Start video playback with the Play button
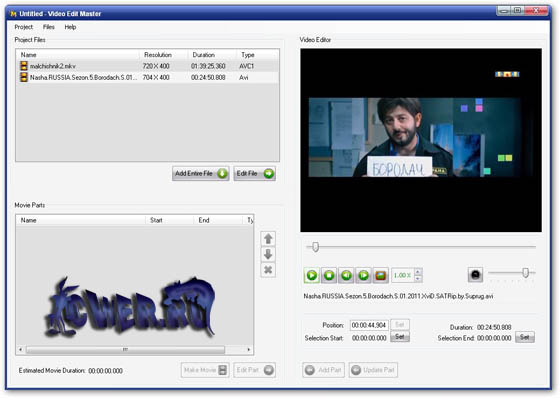The height and width of the screenshot is (398, 560). [312, 275]
